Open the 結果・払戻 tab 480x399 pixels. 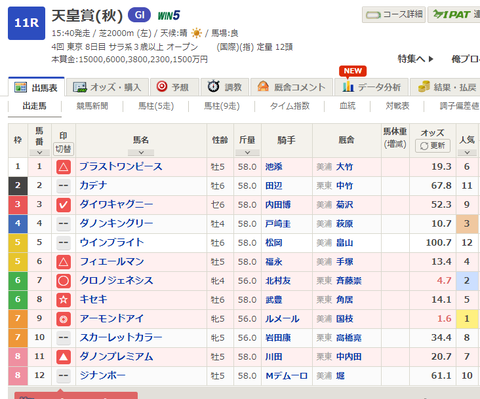[445, 87]
